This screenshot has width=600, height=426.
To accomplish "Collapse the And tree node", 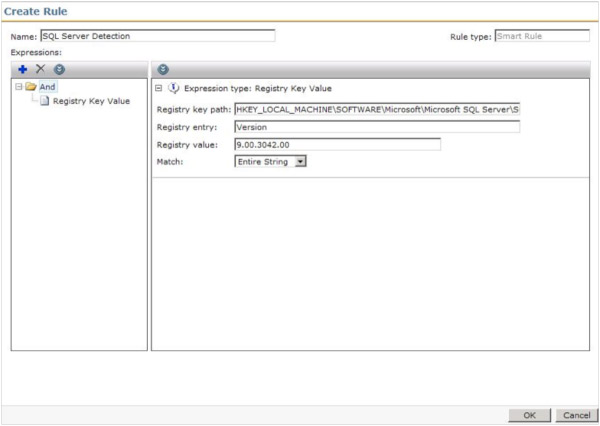I will tap(18, 87).
